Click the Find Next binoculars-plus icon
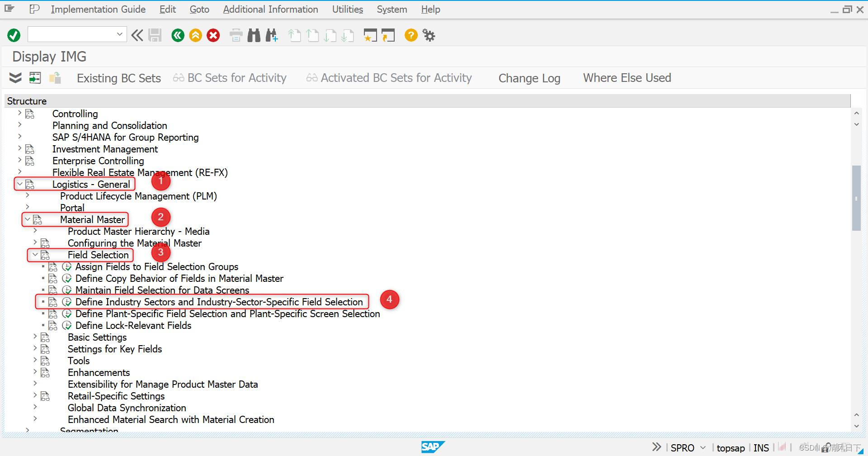This screenshot has height=456, width=868. pyautogui.click(x=272, y=35)
